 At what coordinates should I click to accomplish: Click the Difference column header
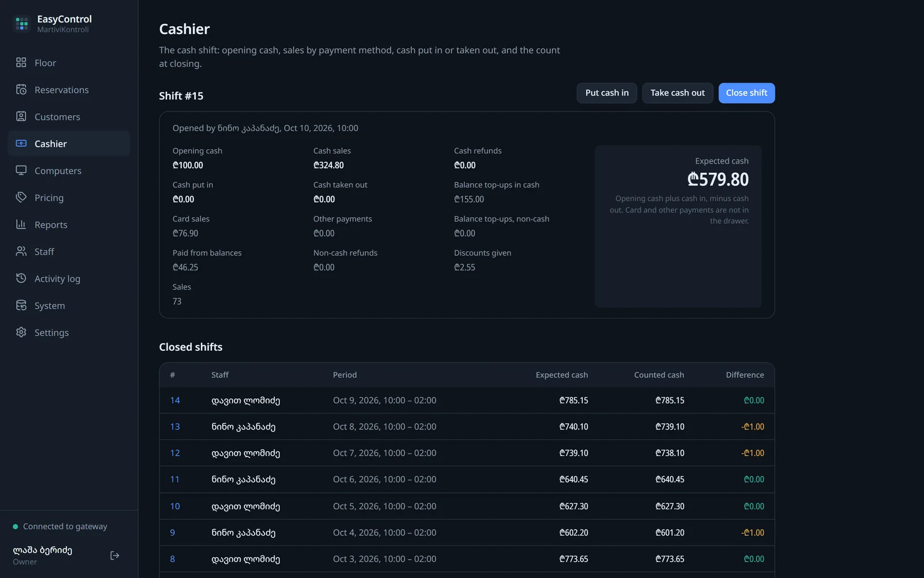click(x=745, y=375)
